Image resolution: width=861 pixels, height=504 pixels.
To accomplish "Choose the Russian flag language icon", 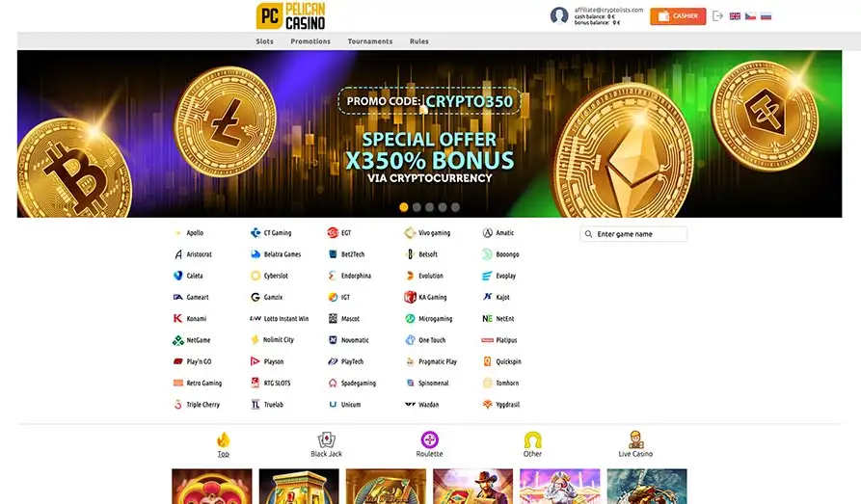I will 766,16.
